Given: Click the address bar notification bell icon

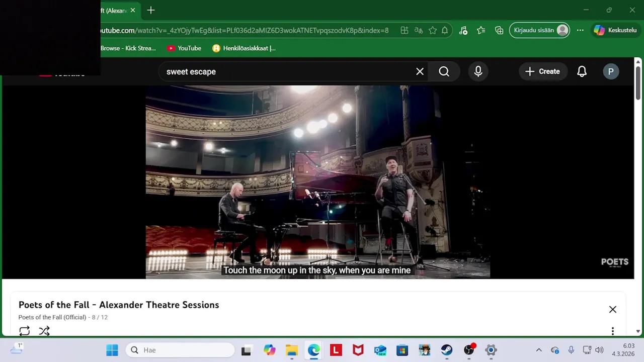Looking at the screenshot, I should (x=445, y=30).
